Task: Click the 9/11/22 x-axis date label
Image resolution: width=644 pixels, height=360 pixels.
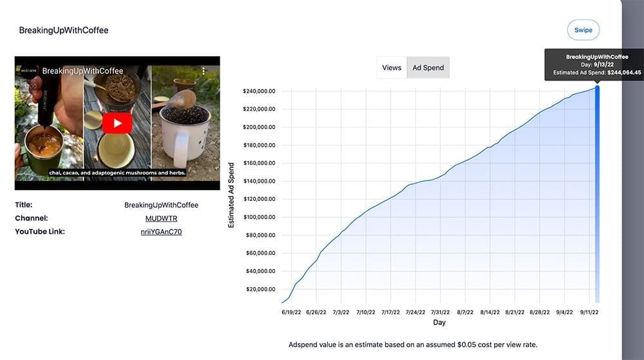Action: point(589,312)
